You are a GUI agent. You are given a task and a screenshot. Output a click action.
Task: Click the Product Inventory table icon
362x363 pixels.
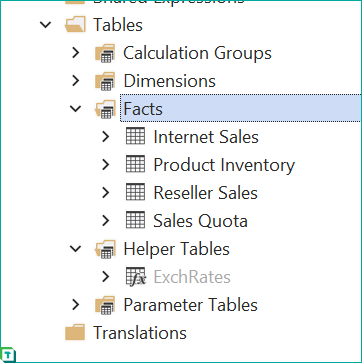coord(135,164)
